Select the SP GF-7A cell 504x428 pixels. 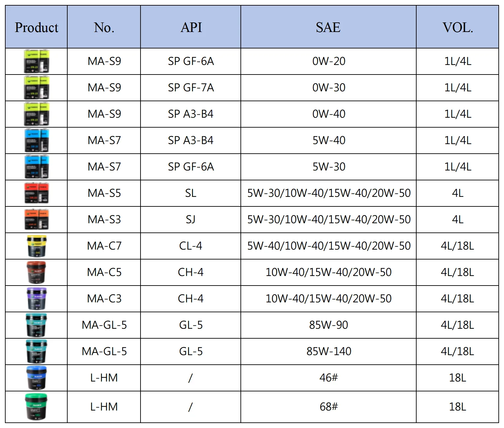point(191,88)
